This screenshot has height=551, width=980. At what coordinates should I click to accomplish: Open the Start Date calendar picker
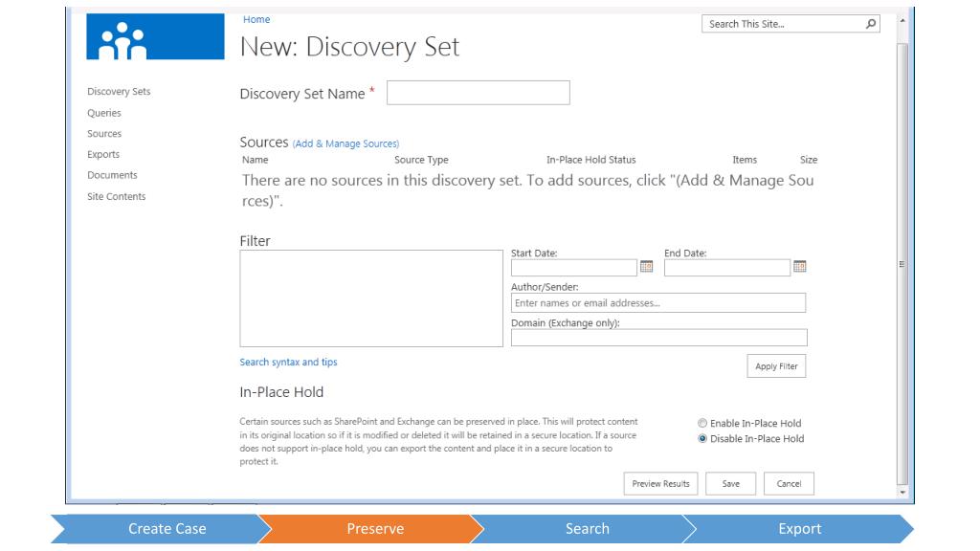(x=646, y=267)
